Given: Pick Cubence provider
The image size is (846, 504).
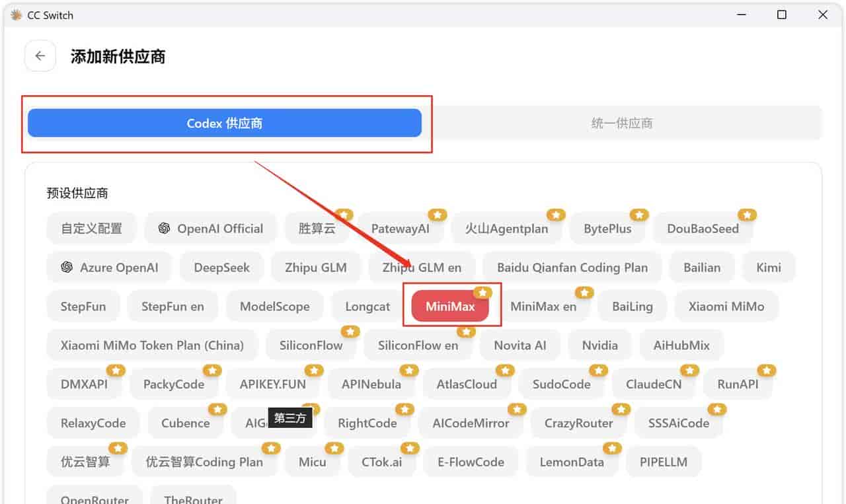Looking at the screenshot, I should point(186,423).
